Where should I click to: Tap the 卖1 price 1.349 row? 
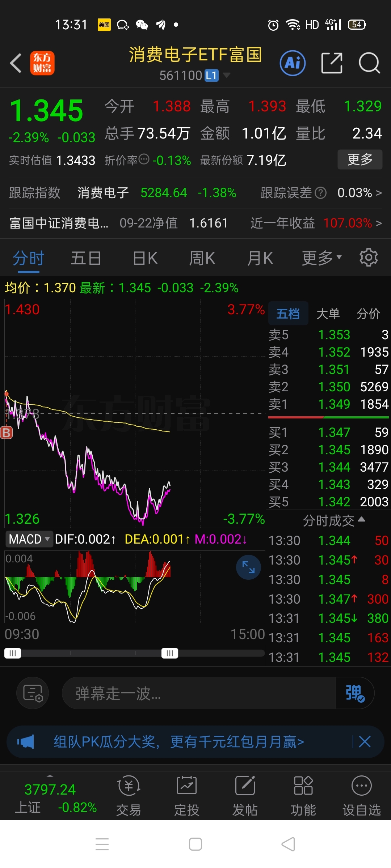[329, 404]
